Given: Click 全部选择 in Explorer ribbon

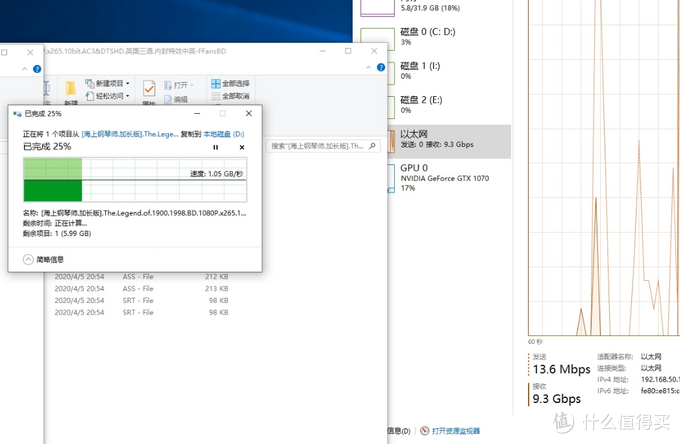Looking at the screenshot, I should coord(230,83).
